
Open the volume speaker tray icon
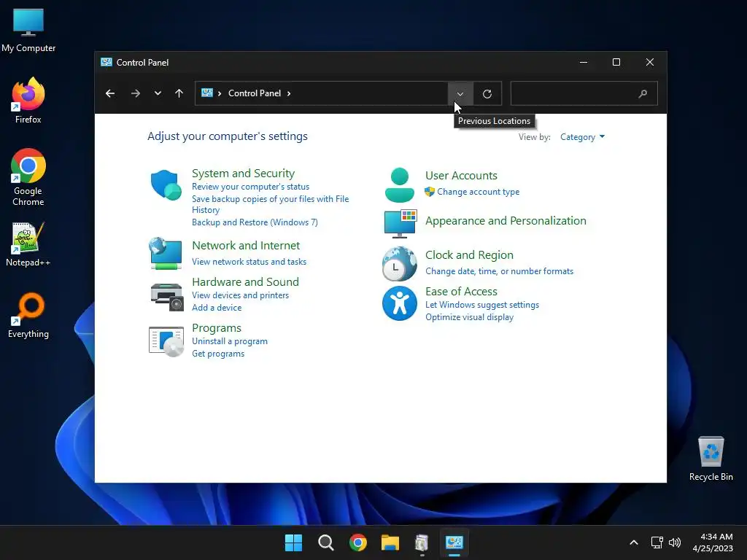(675, 542)
